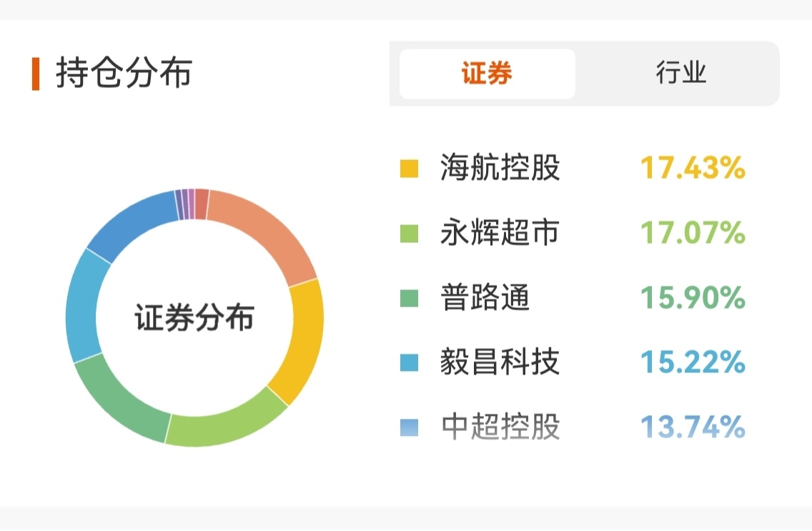Open the 中超控股 holding entry
Screen dimensions: 812x531
(x=500, y=427)
